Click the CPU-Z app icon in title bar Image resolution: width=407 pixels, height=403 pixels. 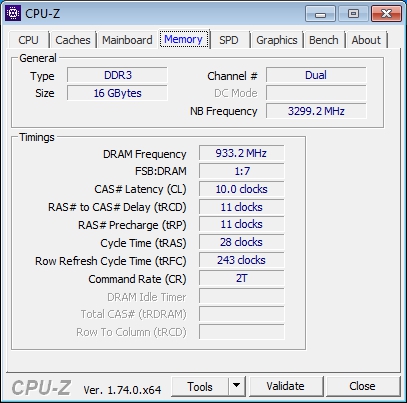13,13
